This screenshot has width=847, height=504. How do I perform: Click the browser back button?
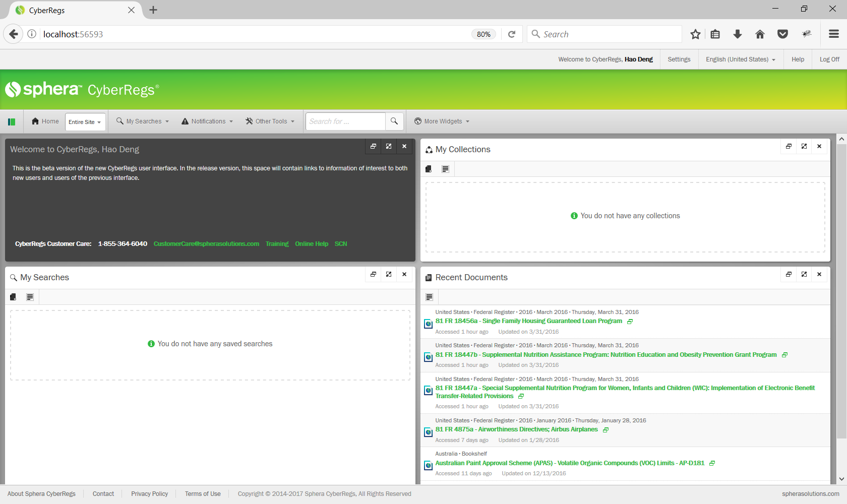(x=14, y=34)
